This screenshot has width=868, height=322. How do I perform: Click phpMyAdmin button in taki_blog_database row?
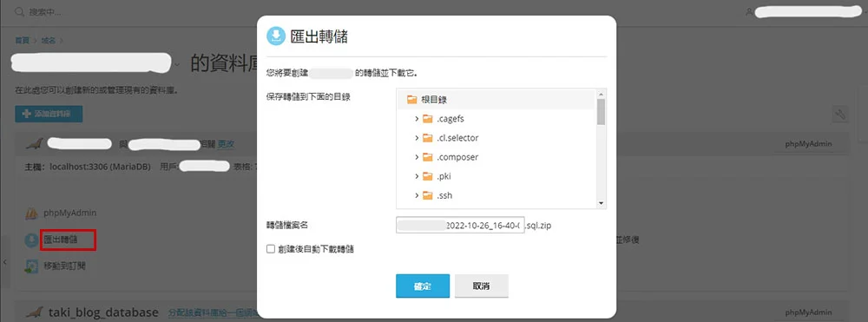coord(809,312)
